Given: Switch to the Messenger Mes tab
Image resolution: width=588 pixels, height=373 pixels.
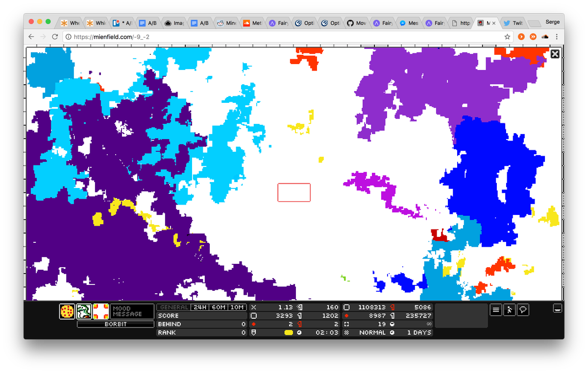Looking at the screenshot, I should tap(410, 23).
